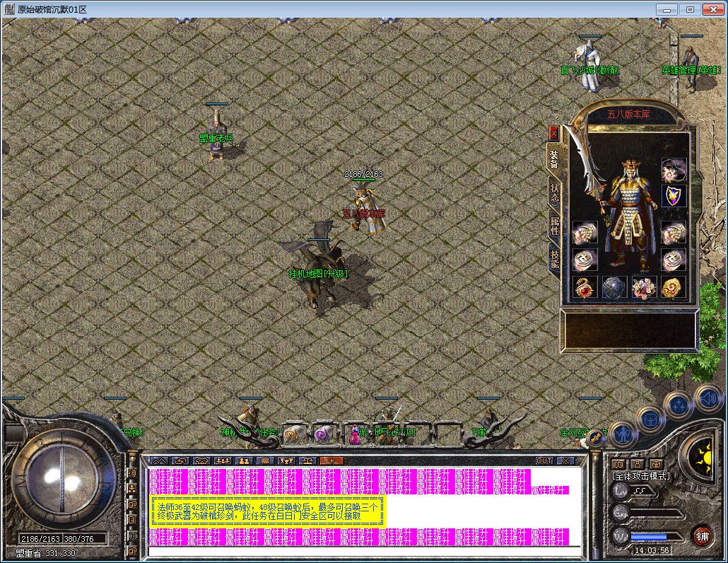Screen dimensions: 728x563
Task: Click the Lv level indicator
Action: (x=634, y=491)
